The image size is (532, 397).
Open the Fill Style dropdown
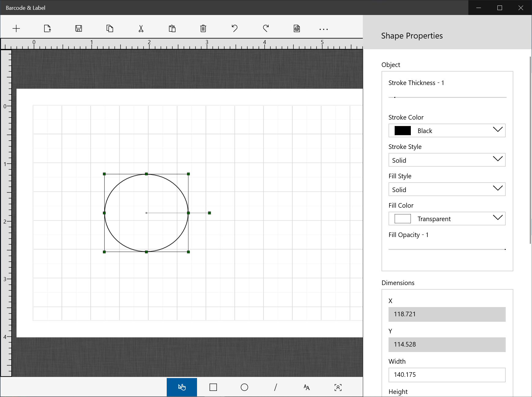(447, 189)
